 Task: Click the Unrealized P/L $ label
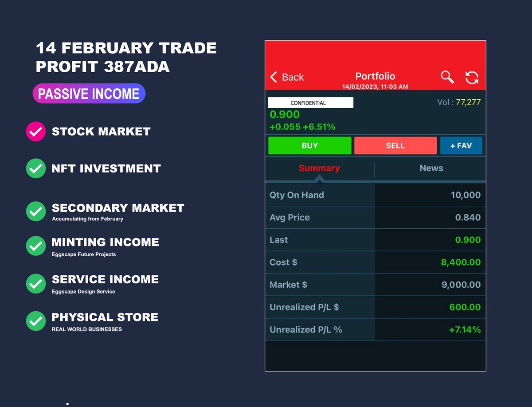pos(304,307)
